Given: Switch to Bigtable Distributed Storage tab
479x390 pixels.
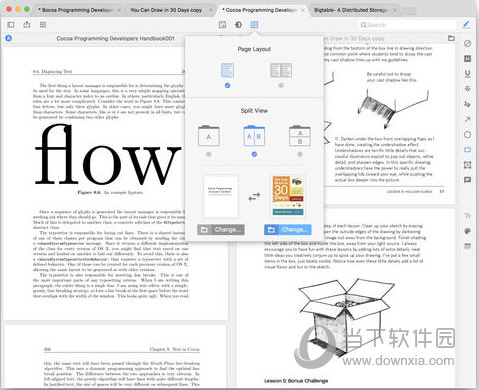Looking at the screenshot, I should [x=350, y=10].
